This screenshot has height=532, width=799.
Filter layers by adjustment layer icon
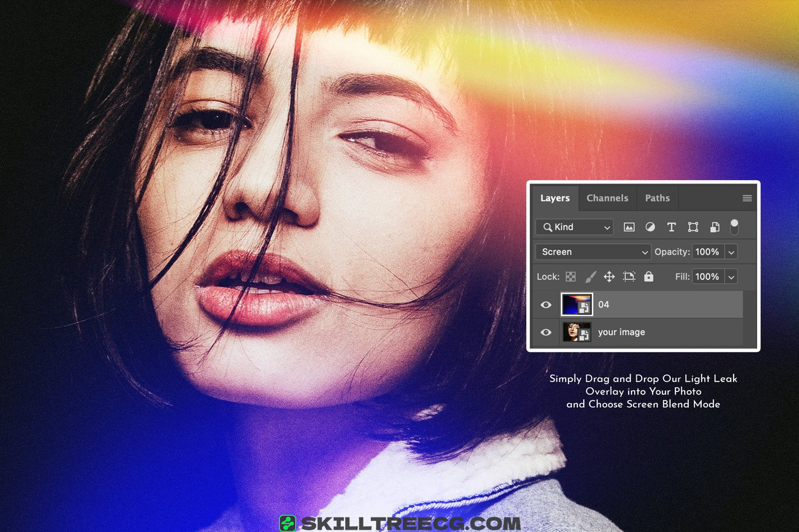(650, 227)
